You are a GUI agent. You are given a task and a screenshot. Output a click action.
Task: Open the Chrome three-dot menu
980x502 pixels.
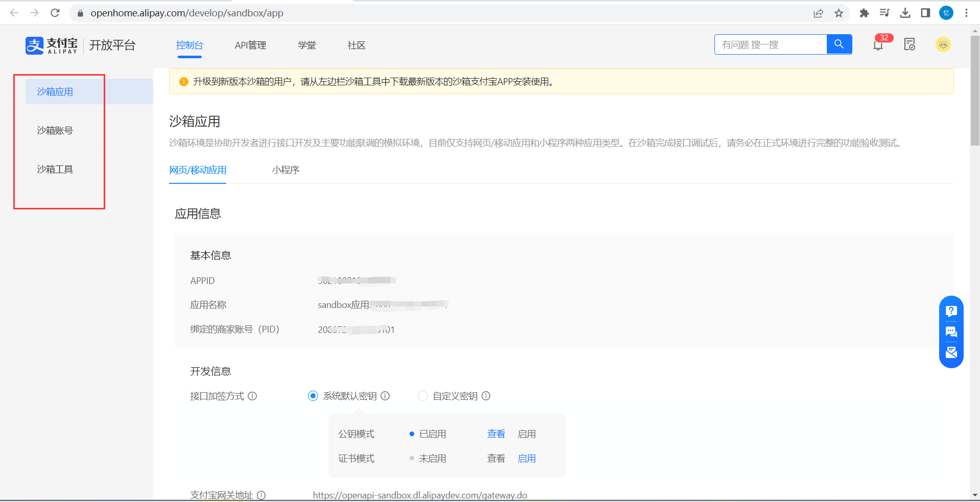pyautogui.click(x=966, y=13)
